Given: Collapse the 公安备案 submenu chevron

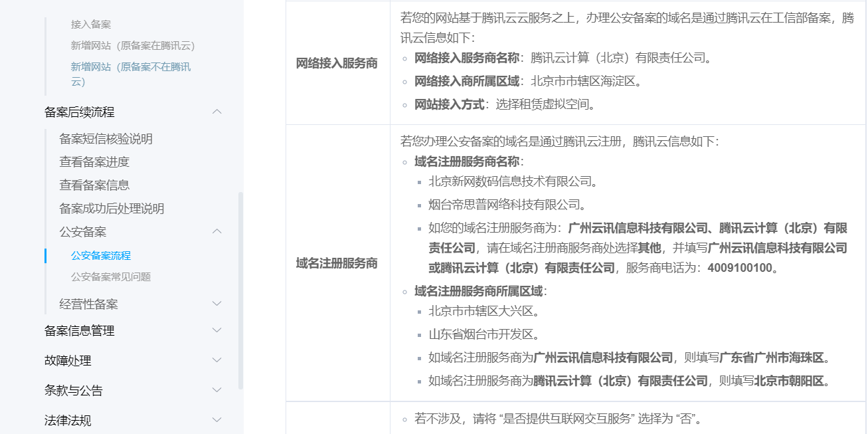Looking at the screenshot, I should [x=217, y=231].
